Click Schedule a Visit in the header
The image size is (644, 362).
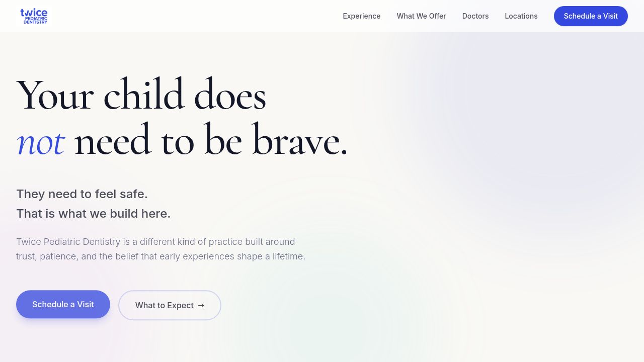point(591,16)
